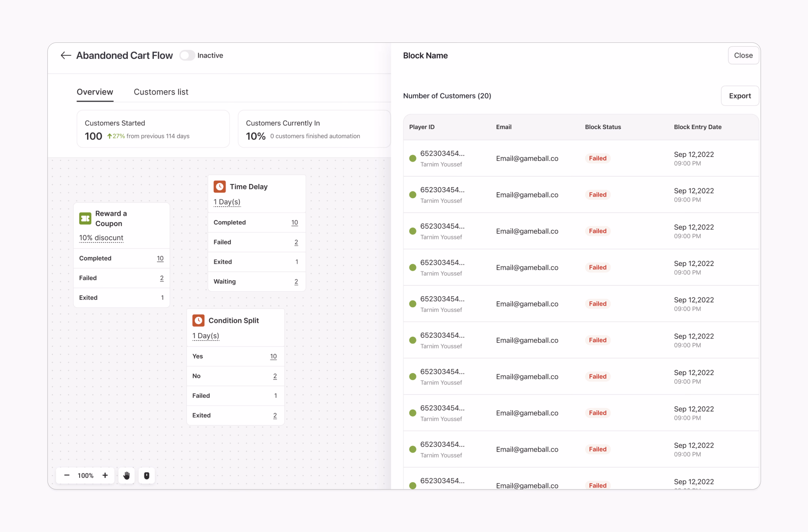Open Condition Split 1 Day(s) setting

point(206,336)
